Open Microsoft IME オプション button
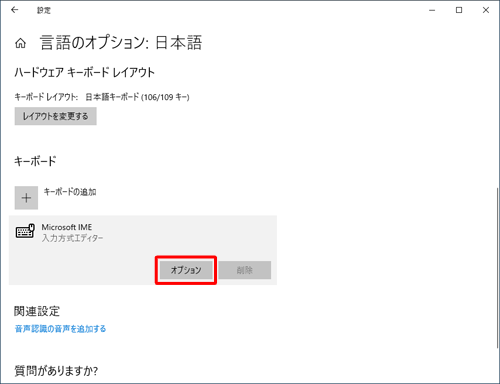Image resolution: width=500 pixels, height=384 pixels. point(186,270)
